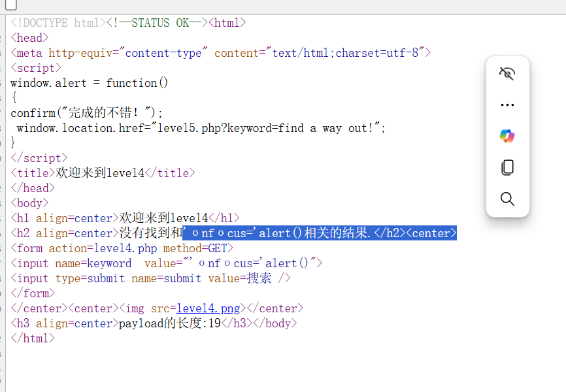Copy the selected text with clipboard icon
This screenshot has width=566, height=392.
coord(507,167)
